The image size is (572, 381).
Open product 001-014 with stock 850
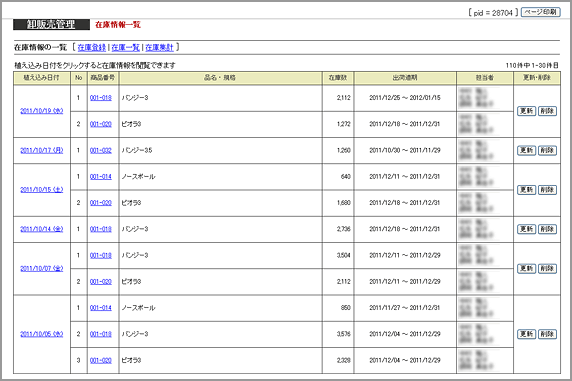pos(101,308)
